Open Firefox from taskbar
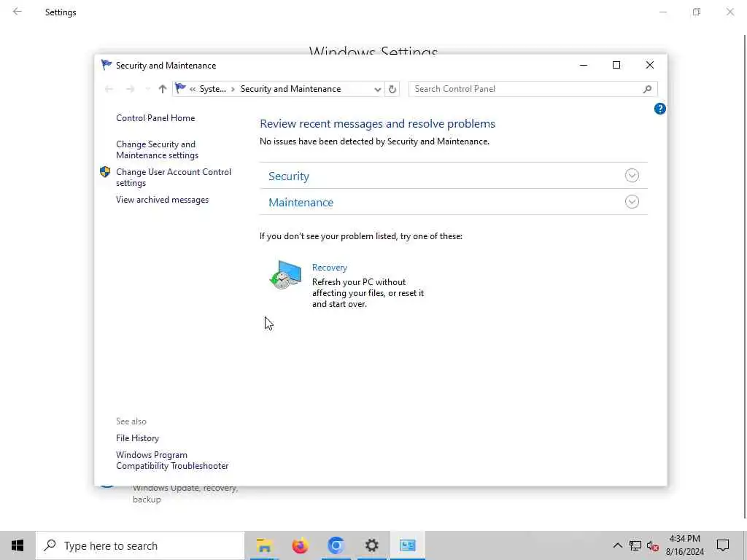The width and height of the screenshot is (747, 560). [x=300, y=545]
